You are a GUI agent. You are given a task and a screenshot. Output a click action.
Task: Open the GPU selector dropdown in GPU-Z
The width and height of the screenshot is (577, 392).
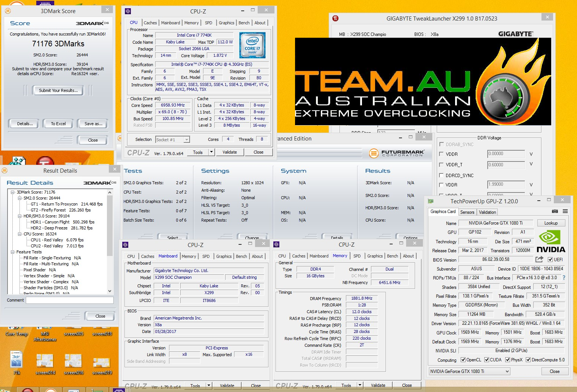[x=470, y=371]
